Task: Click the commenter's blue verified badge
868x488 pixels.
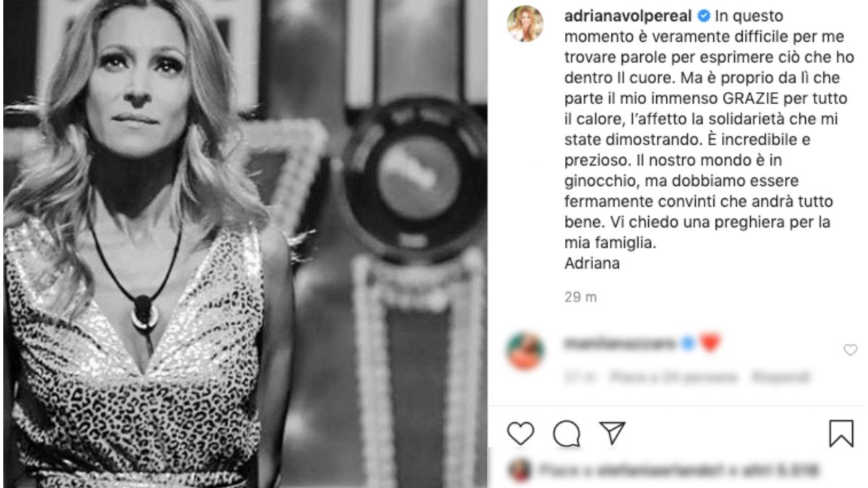Action: 687,343
